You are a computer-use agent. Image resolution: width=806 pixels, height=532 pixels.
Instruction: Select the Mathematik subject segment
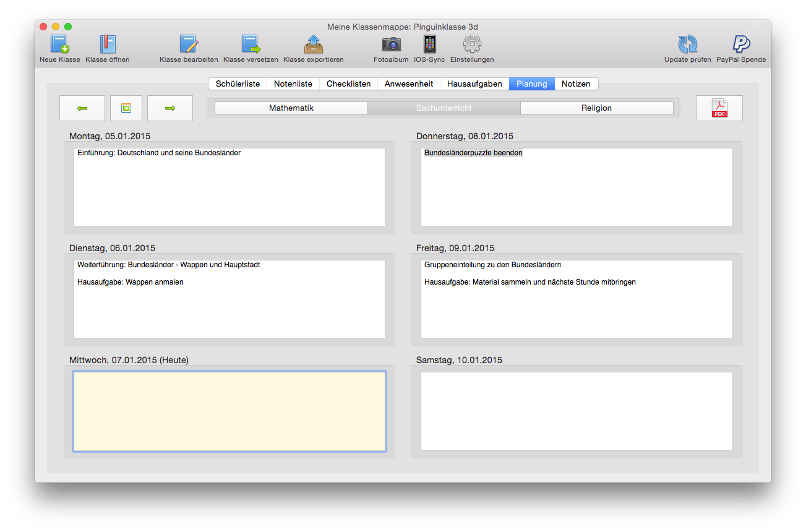[x=291, y=108]
